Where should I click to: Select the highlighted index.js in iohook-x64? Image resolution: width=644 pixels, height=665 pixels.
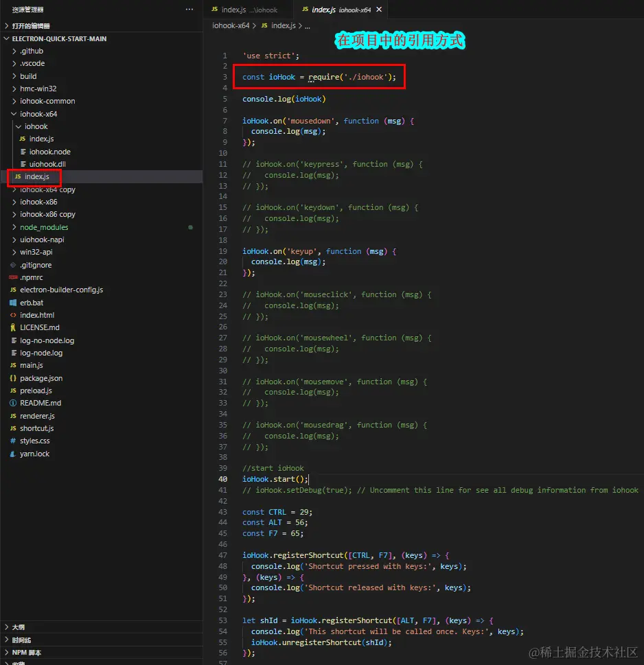click(102, 176)
